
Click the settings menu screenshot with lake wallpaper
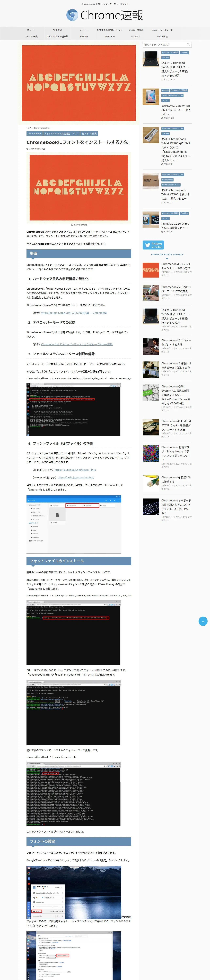pos(74,892)
